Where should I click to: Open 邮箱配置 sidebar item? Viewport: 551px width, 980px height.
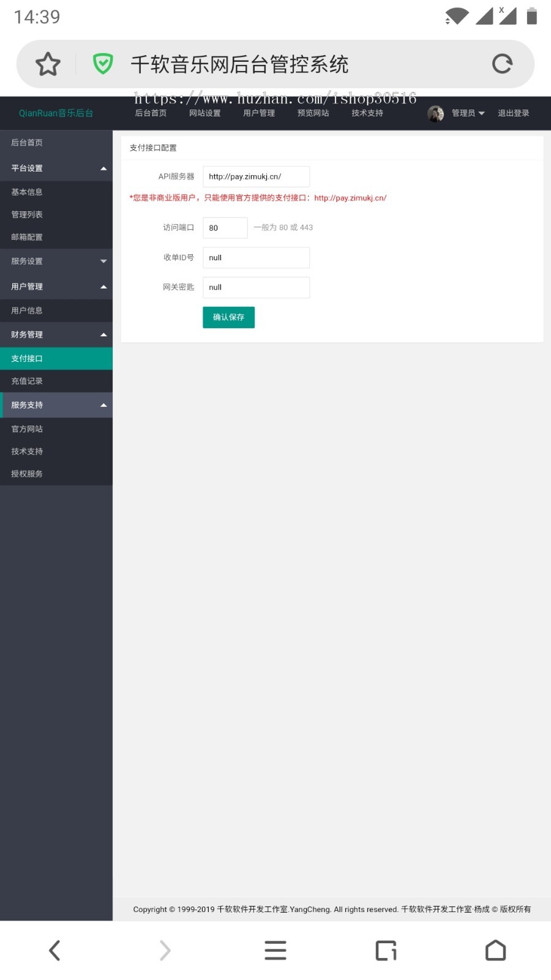pyautogui.click(x=56, y=238)
